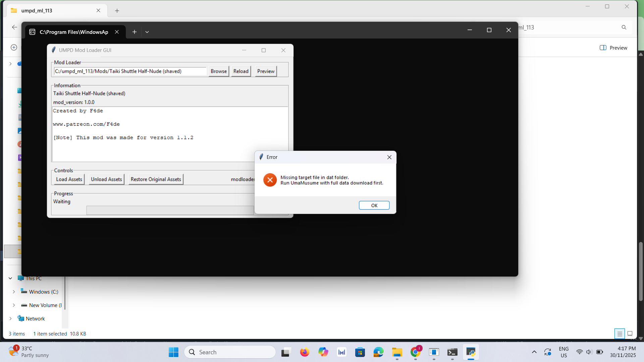Click the Load Assets button
Viewport: 644px width, 362px height.
(x=69, y=179)
